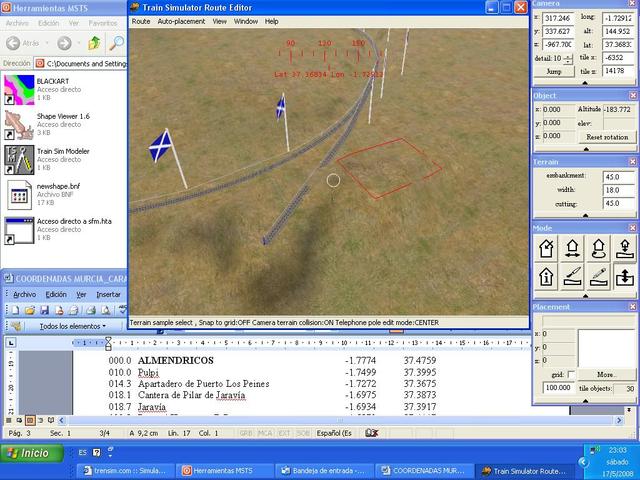The width and height of the screenshot is (640, 480).
Task: Pick the place object on terrain icon
Action: (623, 248)
